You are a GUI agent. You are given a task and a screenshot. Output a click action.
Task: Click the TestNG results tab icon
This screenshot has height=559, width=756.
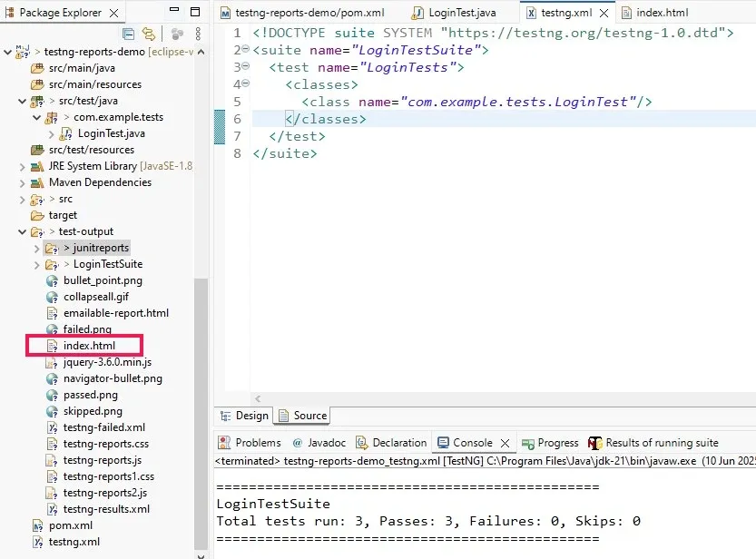595,443
